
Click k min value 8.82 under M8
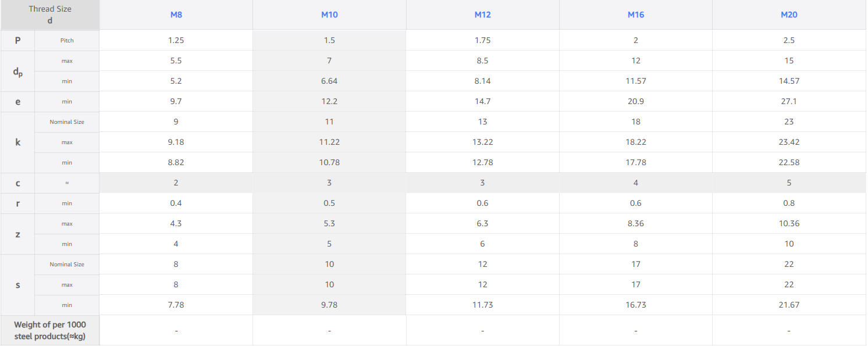[x=176, y=162]
